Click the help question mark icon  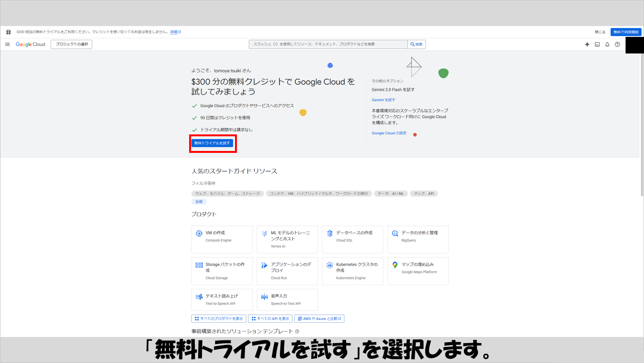[x=617, y=44]
